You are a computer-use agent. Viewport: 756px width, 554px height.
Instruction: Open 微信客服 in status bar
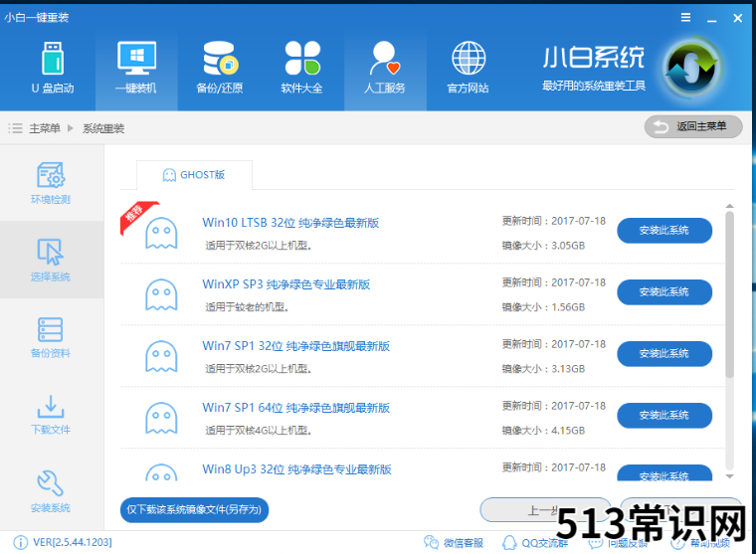coord(454,543)
